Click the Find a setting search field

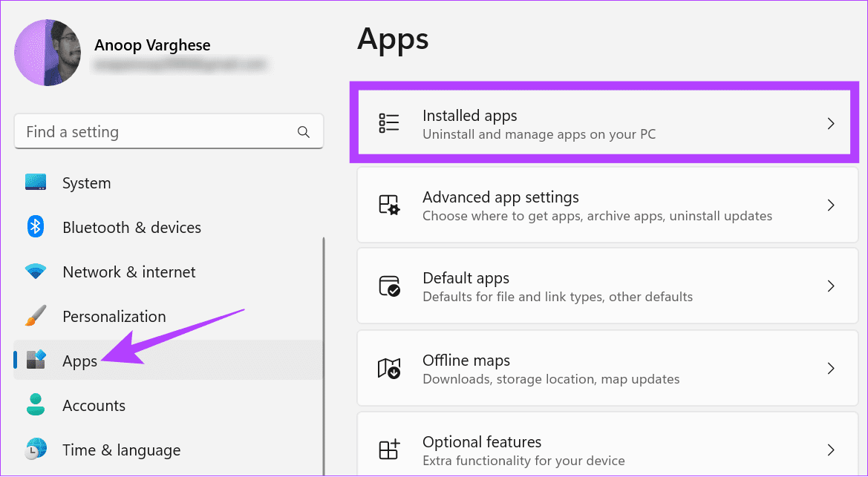160,132
